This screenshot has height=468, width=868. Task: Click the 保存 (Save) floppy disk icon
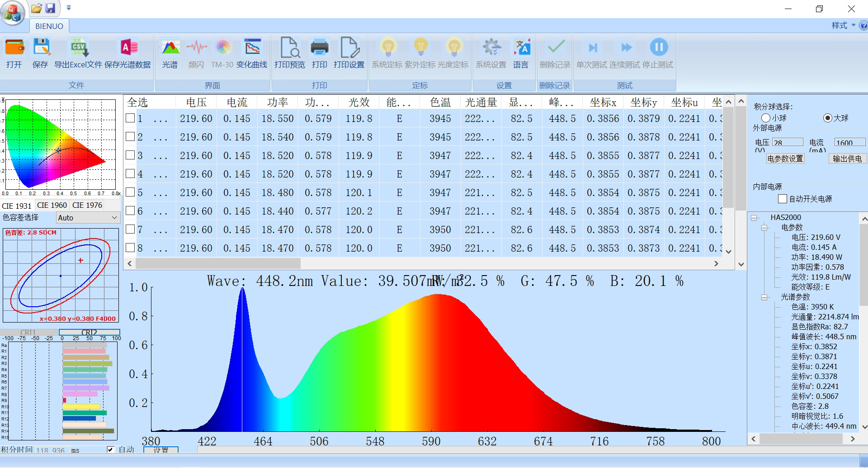pos(40,48)
